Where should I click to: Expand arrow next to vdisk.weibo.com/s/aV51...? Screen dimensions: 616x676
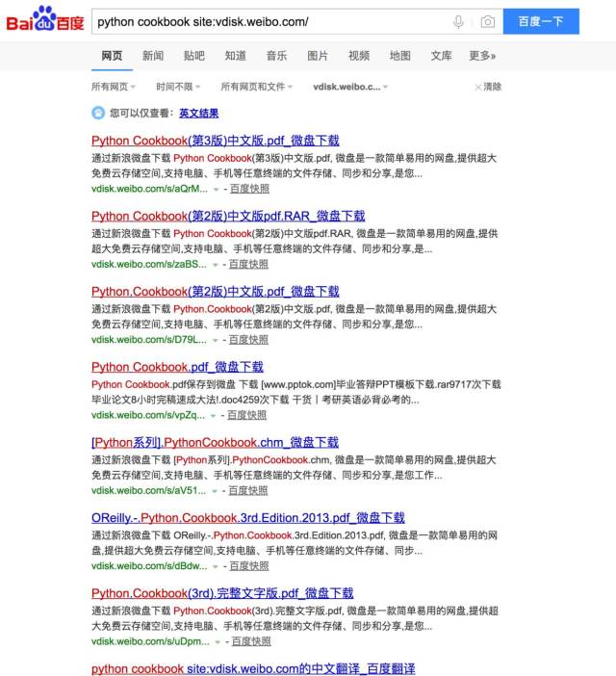pyautogui.click(x=214, y=491)
